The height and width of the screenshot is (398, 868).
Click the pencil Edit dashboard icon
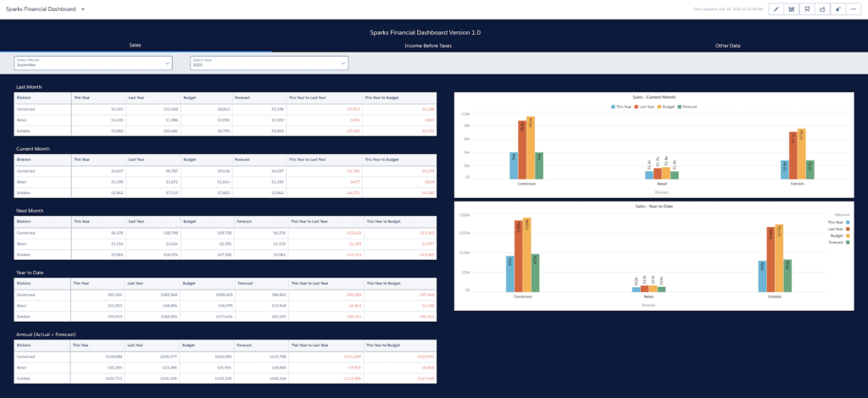coord(776,9)
